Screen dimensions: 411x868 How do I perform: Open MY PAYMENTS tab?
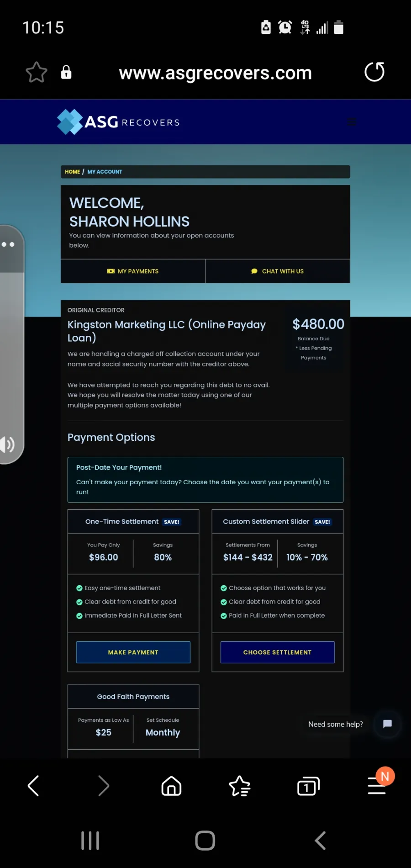pyautogui.click(x=133, y=271)
